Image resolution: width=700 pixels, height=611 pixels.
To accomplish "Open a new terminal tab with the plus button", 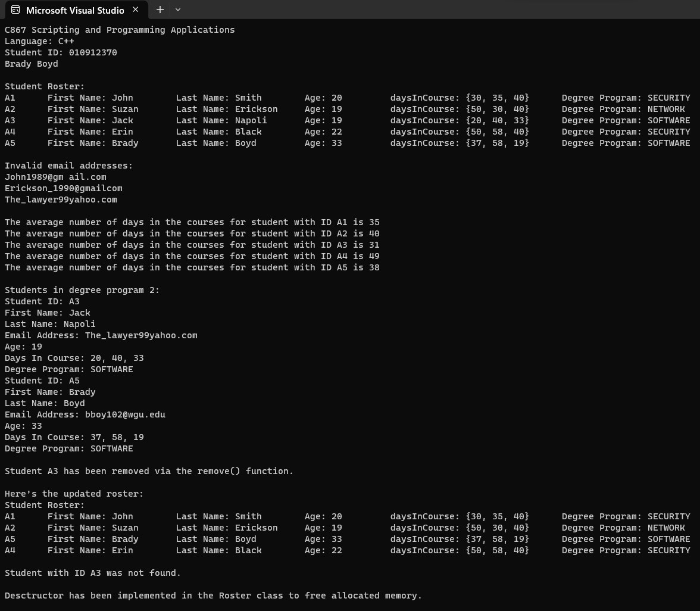I will coord(160,10).
